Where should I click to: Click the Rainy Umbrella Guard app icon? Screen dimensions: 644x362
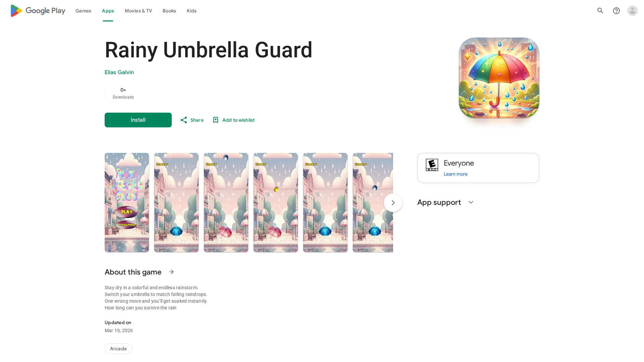tap(499, 78)
